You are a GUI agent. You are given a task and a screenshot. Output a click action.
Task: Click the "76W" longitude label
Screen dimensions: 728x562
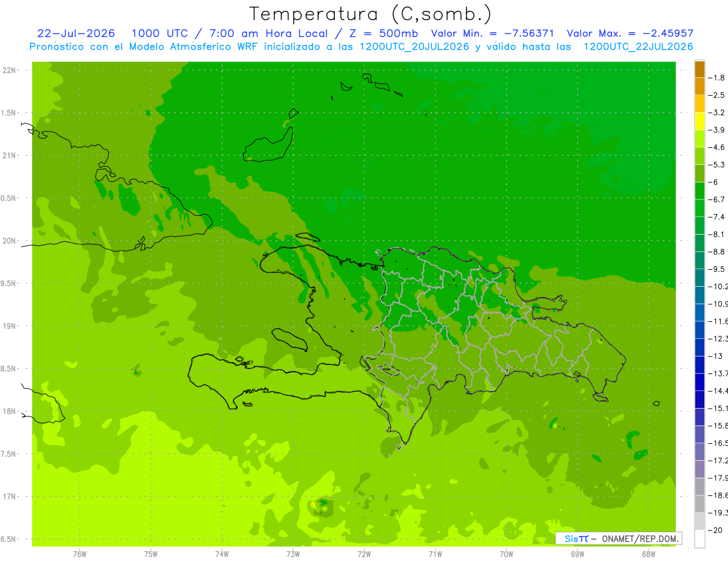[x=79, y=554]
